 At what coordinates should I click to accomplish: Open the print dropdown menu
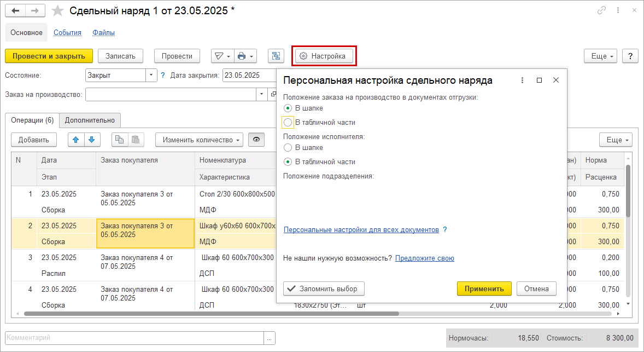[x=245, y=56]
